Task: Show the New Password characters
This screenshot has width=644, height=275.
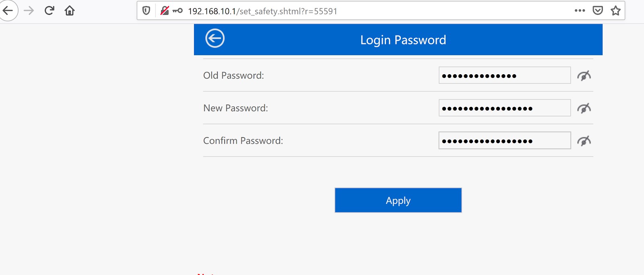Action: coord(584,108)
